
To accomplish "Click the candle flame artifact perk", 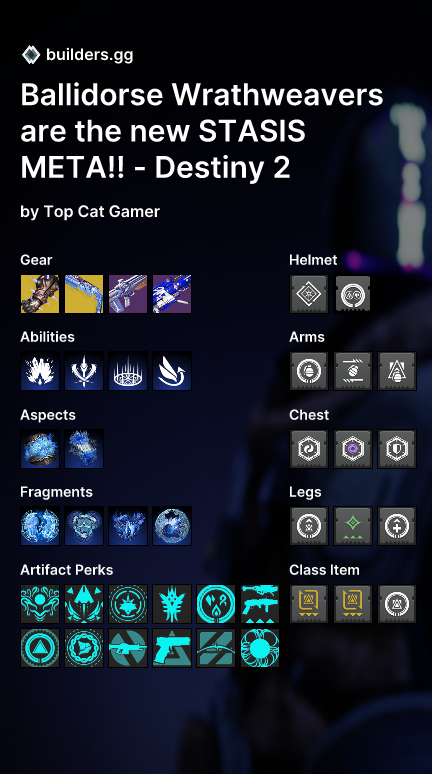I will (x=216, y=604).
